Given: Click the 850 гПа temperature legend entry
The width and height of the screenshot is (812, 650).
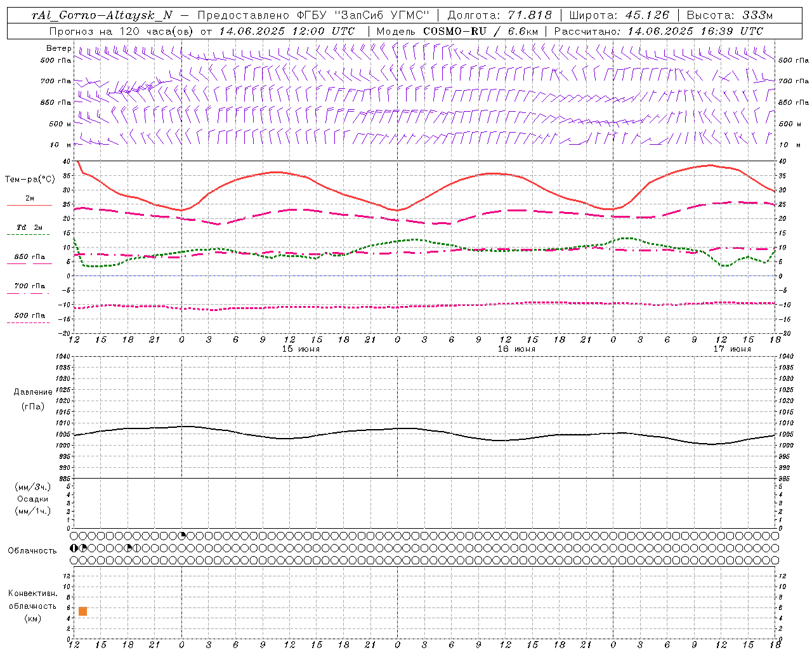Looking at the screenshot, I should pyautogui.click(x=30, y=257).
